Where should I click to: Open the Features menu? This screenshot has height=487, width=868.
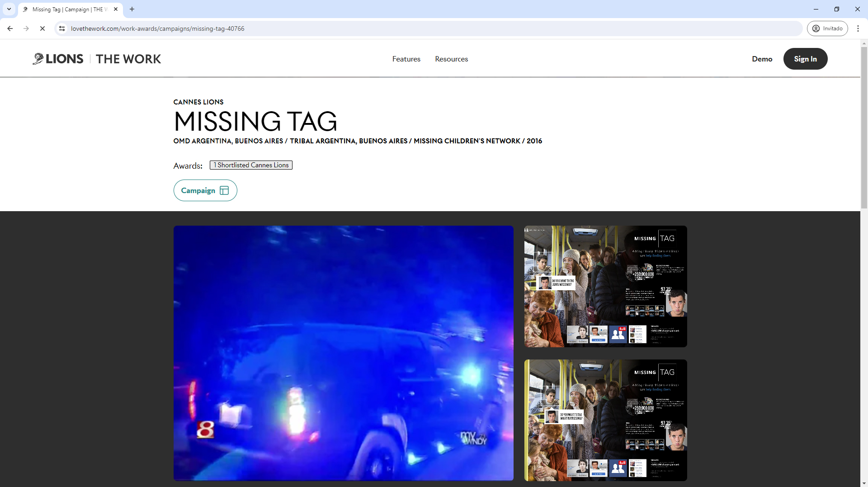406,59
